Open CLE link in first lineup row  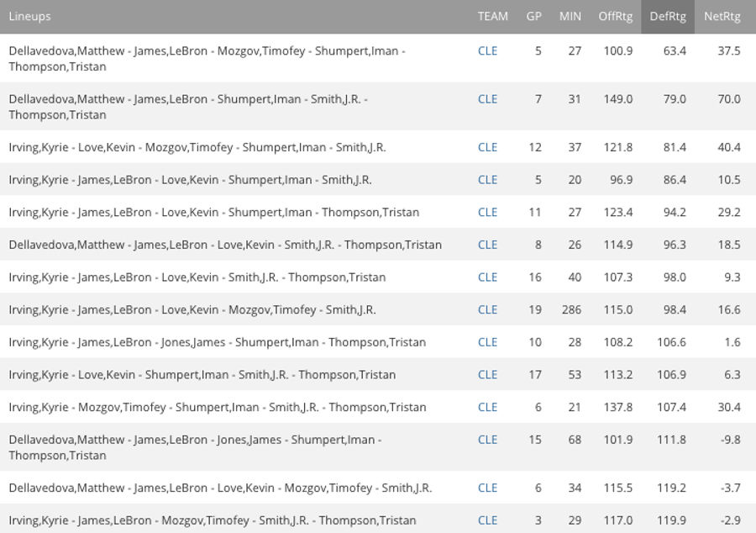pyautogui.click(x=487, y=51)
